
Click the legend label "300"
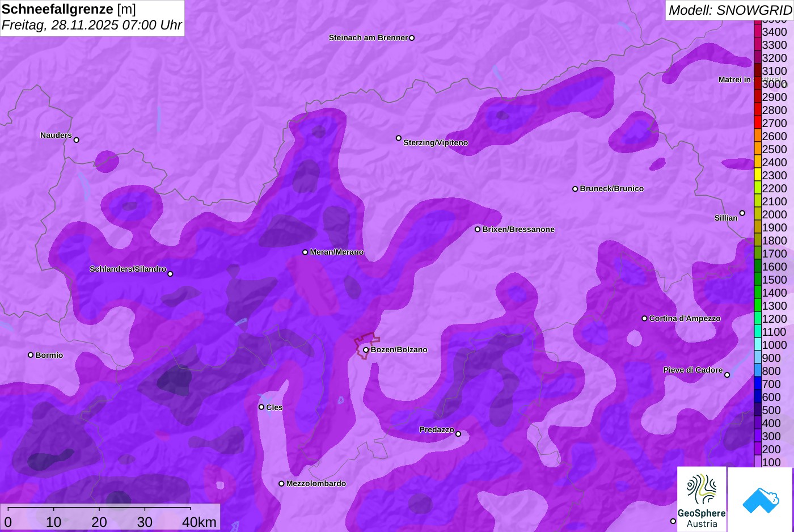pyautogui.click(x=771, y=436)
